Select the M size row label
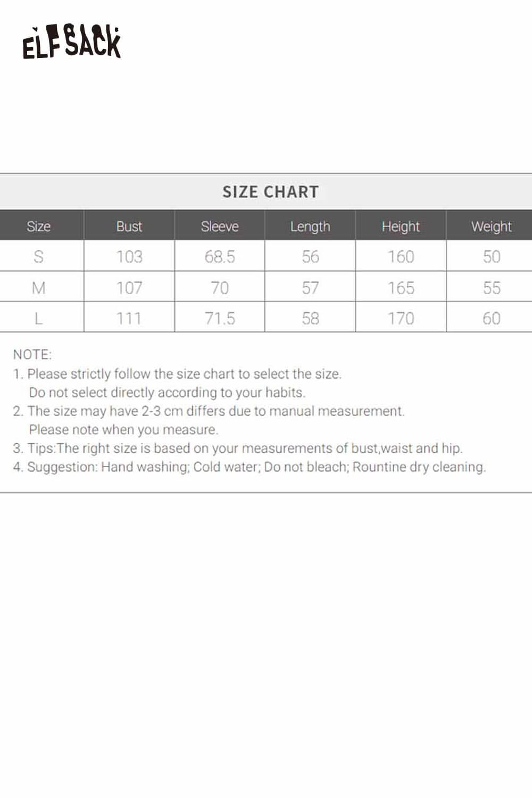 tap(38, 288)
